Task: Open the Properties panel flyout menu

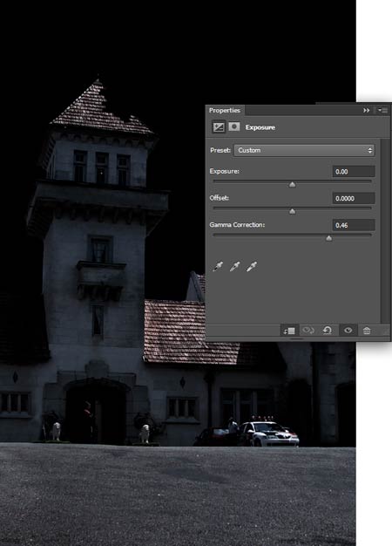Action: click(382, 111)
